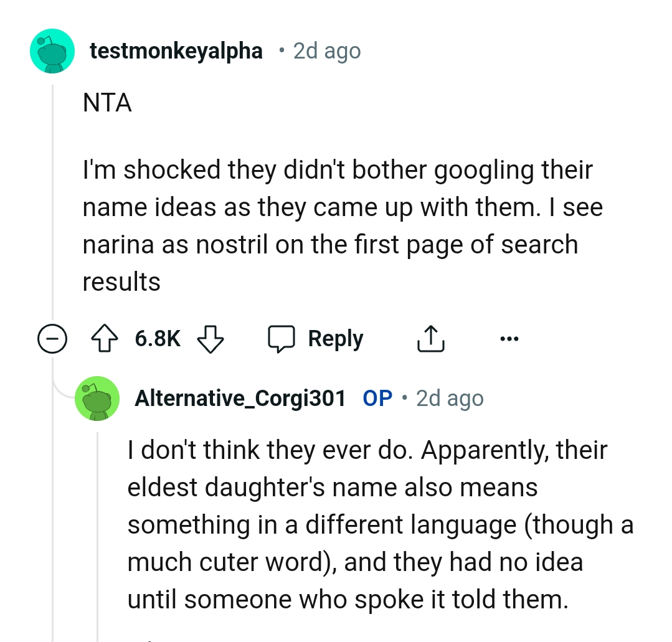This screenshot has height=642, width=672.
Task: Open the three-dot overflow menu
Action: pyautogui.click(x=510, y=338)
